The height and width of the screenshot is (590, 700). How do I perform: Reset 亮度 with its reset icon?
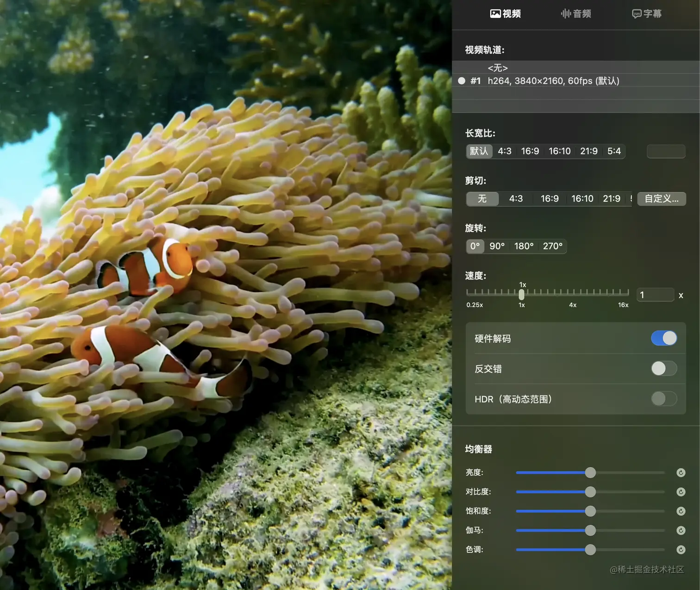tap(681, 472)
